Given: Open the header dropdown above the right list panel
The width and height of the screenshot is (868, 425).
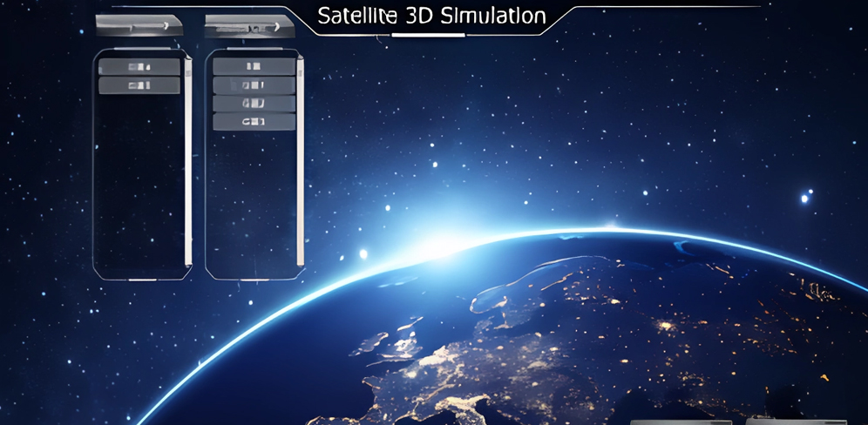Looking at the screenshot, I should (249, 26).
